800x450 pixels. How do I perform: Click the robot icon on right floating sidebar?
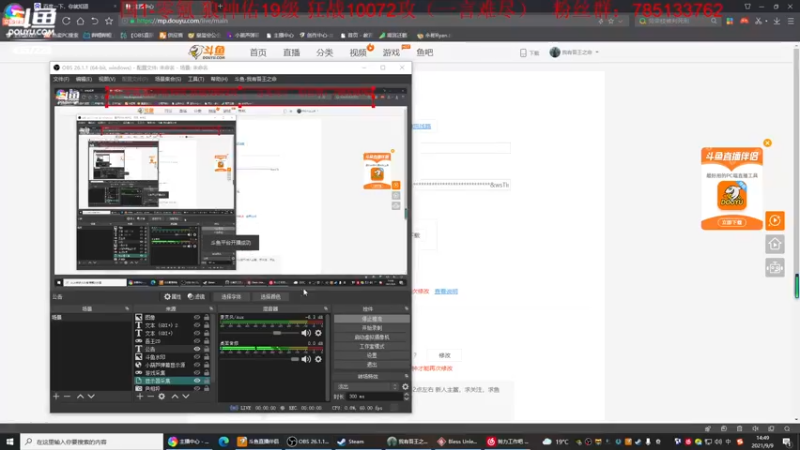point(774,268)
